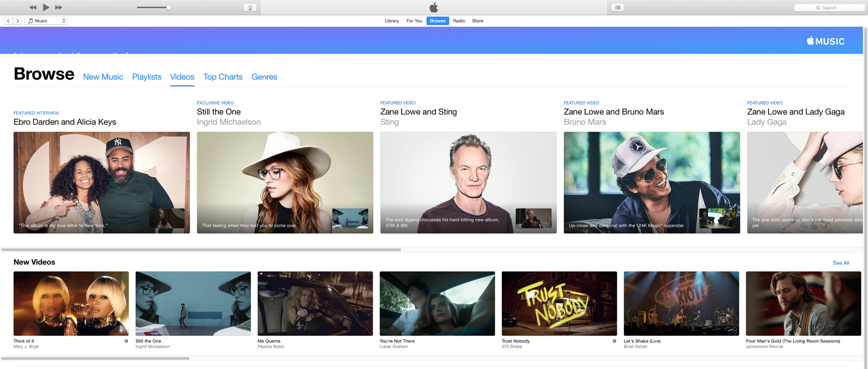
Task: Click See All for New Videos
Action: pyautogui.click(x=841, y=263)
